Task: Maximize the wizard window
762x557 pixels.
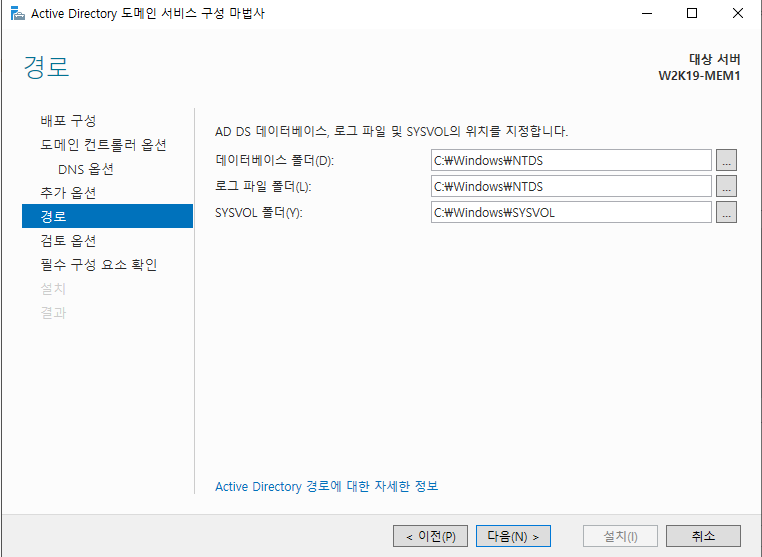Action: coord(692,14)
